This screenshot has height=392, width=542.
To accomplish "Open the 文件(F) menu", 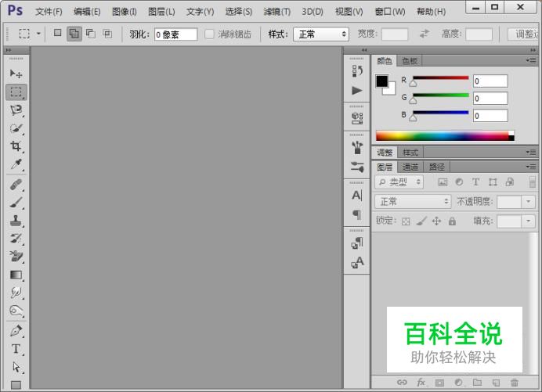I will [x=49, y=12].
